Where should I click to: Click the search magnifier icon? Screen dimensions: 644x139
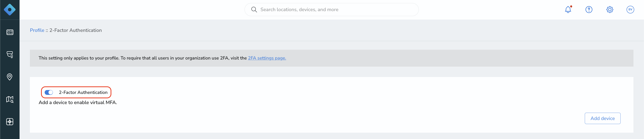pyautogui.click(x=254, y=10)
